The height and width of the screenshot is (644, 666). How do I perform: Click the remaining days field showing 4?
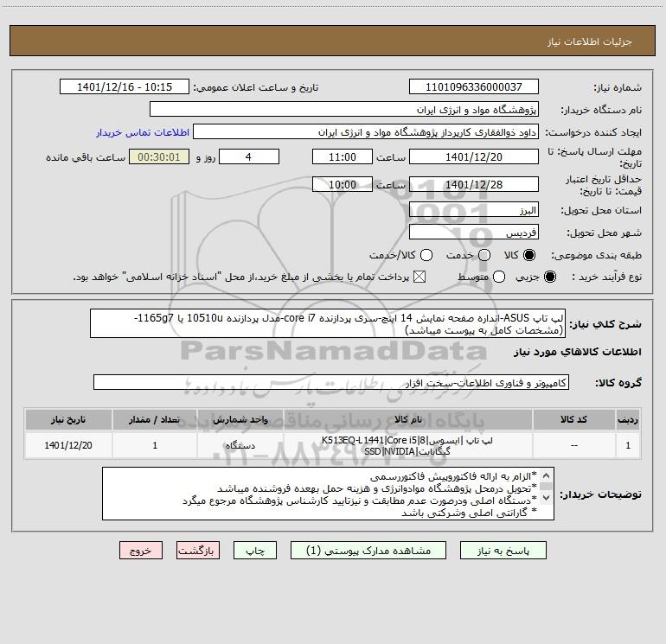[x=249, y=156]
